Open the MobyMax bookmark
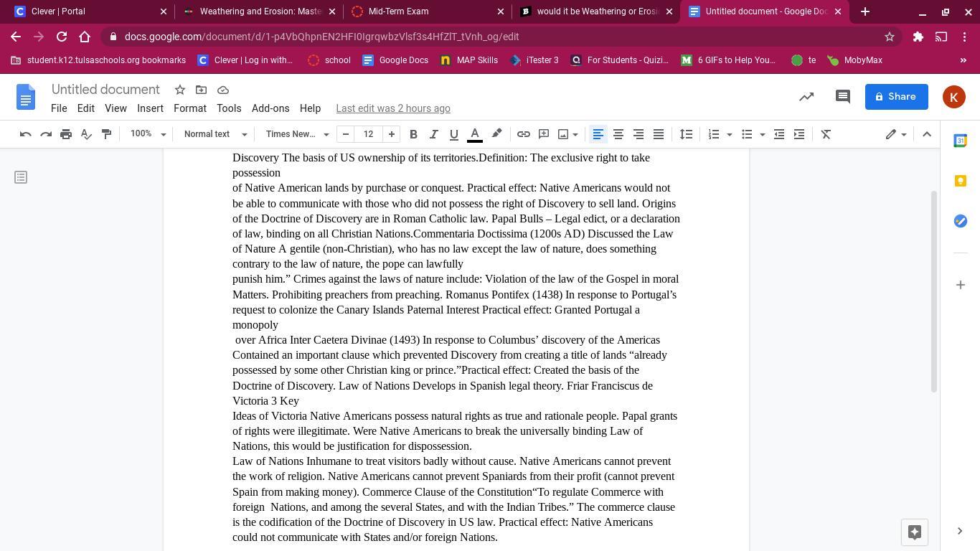980x551 pixels. click(854, 60)
